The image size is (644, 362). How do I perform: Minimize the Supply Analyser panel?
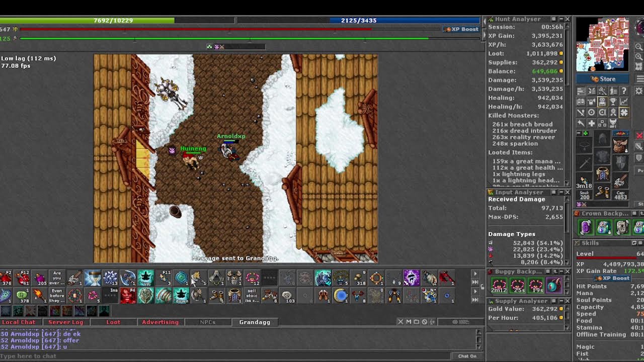(561, 301)
